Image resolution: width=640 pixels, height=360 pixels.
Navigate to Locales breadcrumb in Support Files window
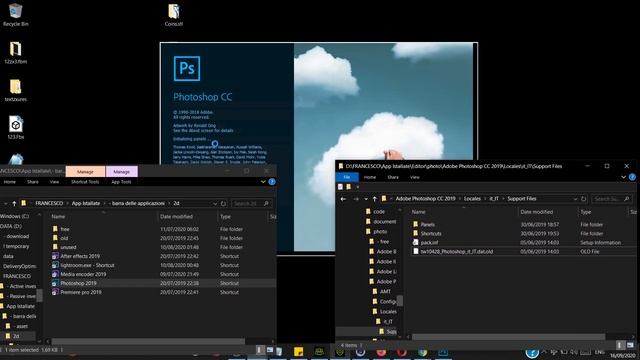pyautogui.click(x=472, y=199)
